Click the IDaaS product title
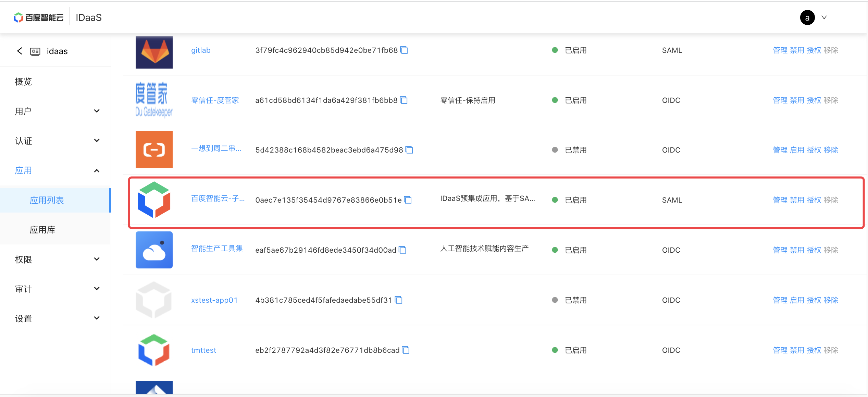The height and width of the screenshot is (397, 868). click(89, 17)
